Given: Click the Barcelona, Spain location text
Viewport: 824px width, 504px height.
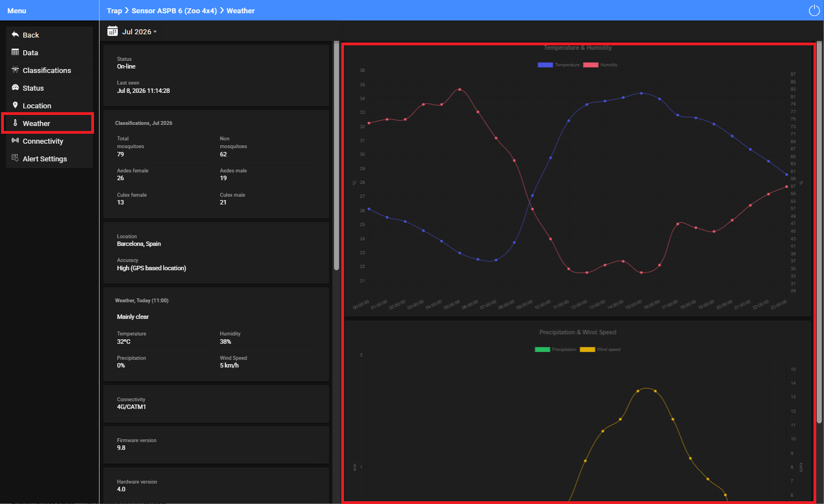Looking at the screenshot, I should point(139,244).
